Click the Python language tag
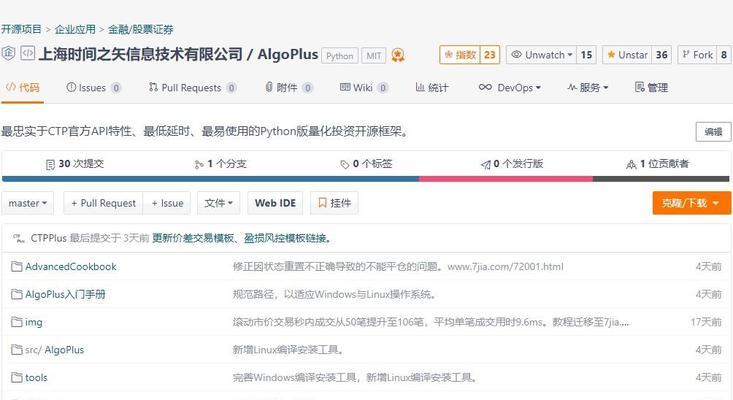The width and height of the screenshot is (733, 400). [x=340, y=56]
